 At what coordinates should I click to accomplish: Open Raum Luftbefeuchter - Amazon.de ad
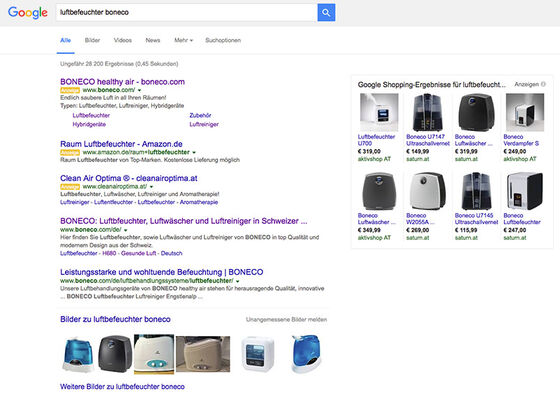point(121,144)
